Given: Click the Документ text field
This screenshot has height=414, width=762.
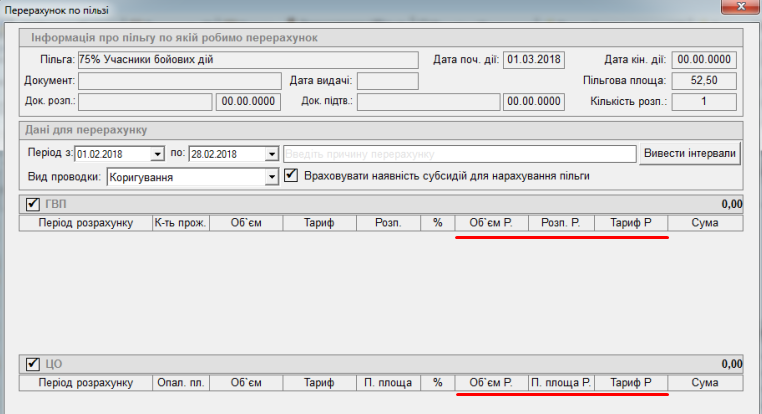Looking at the screenshot, I should point(179,81).
